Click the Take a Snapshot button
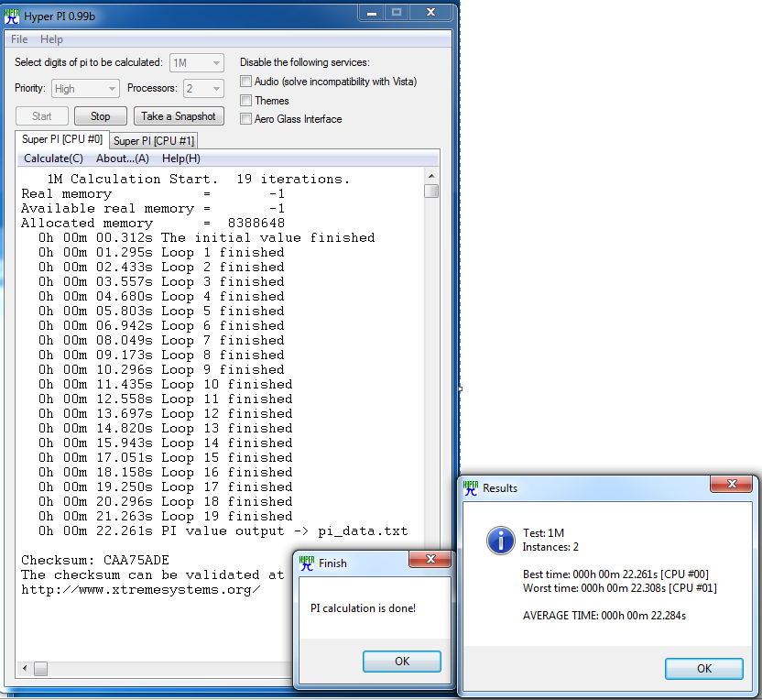The image size is (762, 700). (178, 115)
